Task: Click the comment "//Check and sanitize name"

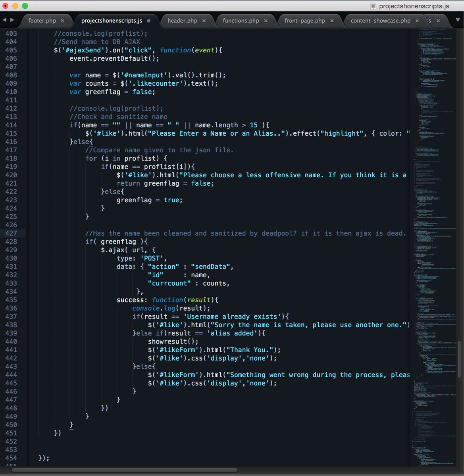Action: pyautogui.click(x=118, y=117)
